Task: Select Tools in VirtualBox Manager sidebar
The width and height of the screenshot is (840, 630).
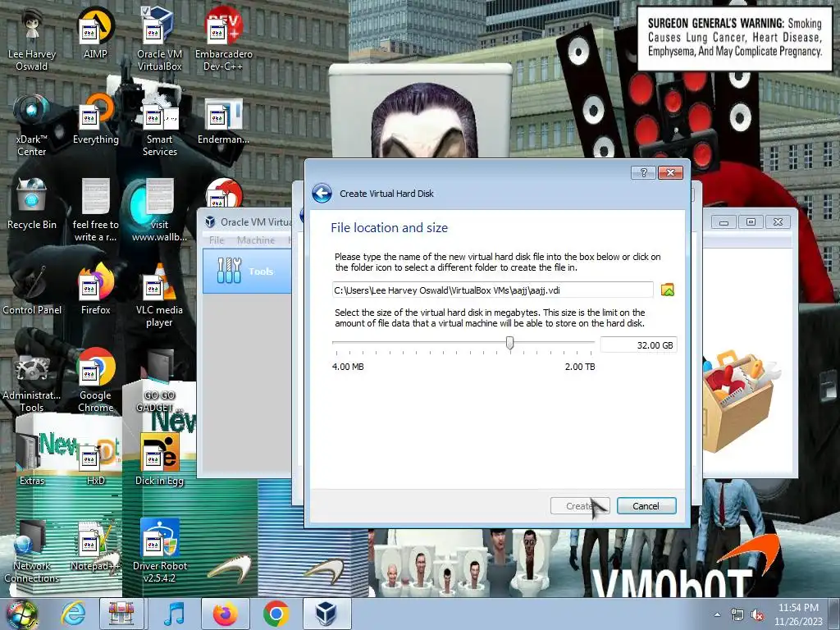Action: [x=246, y=271]
